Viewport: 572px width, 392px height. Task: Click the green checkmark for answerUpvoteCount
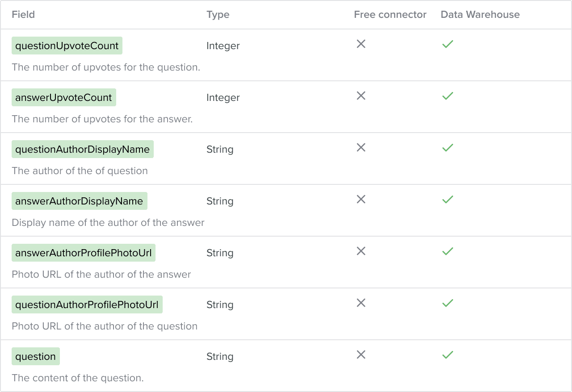point(448,96)
